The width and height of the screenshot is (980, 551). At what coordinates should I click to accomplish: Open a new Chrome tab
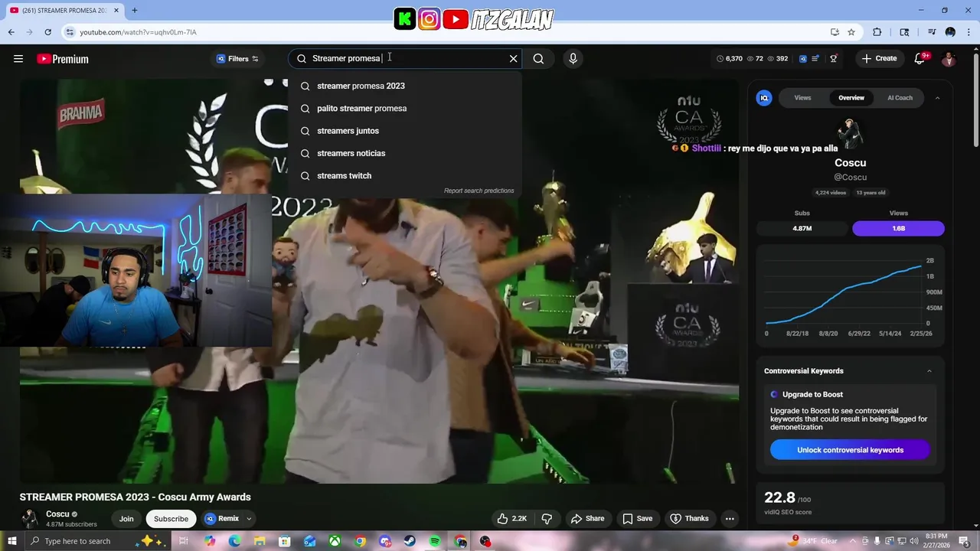134,10
